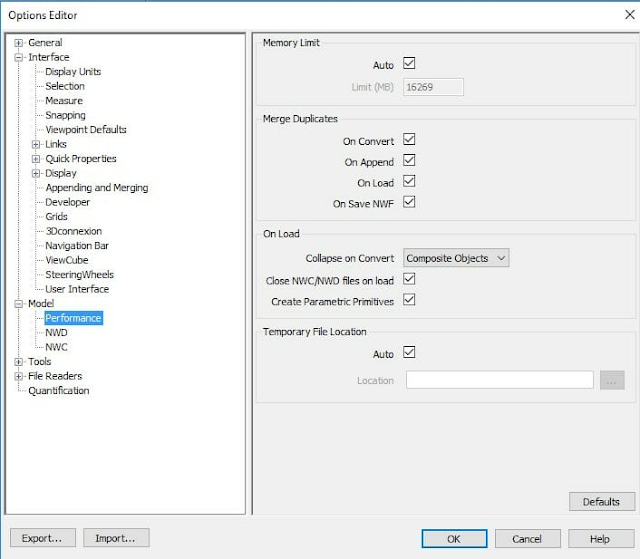This screenshot has height=559, width=640.
Task: Select Quantification in the tree
Action: 58,391
